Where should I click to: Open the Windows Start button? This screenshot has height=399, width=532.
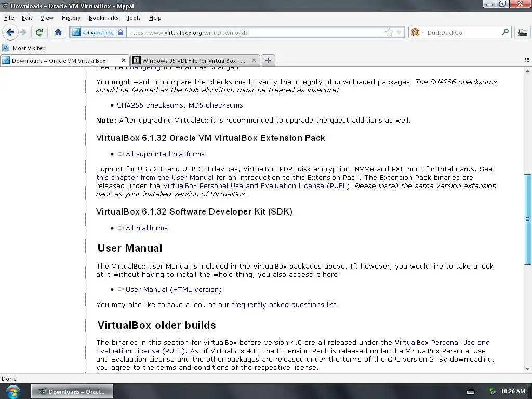click(13, 392)
